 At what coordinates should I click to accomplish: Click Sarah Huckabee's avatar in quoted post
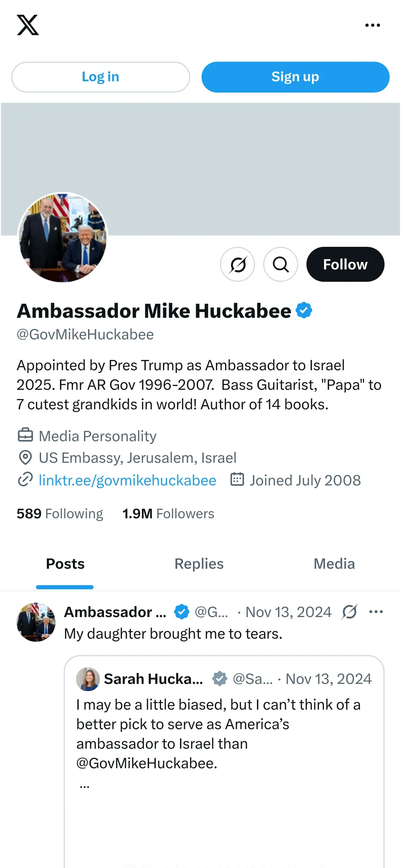click(88, 679)
